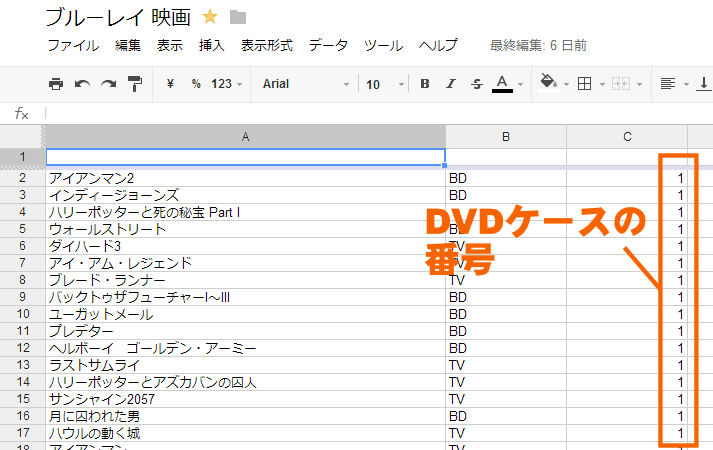Redo the last action
The width and height of the screenshot is (713, 450).
109,84
